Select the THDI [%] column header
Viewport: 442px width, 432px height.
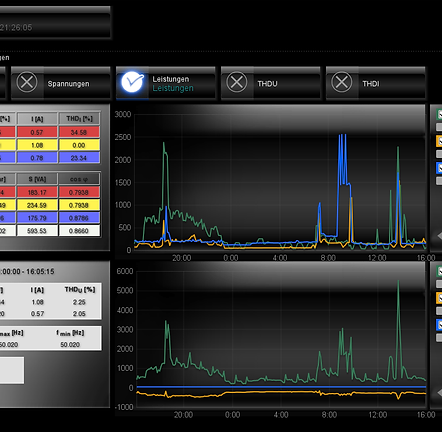tap(79, 119)
